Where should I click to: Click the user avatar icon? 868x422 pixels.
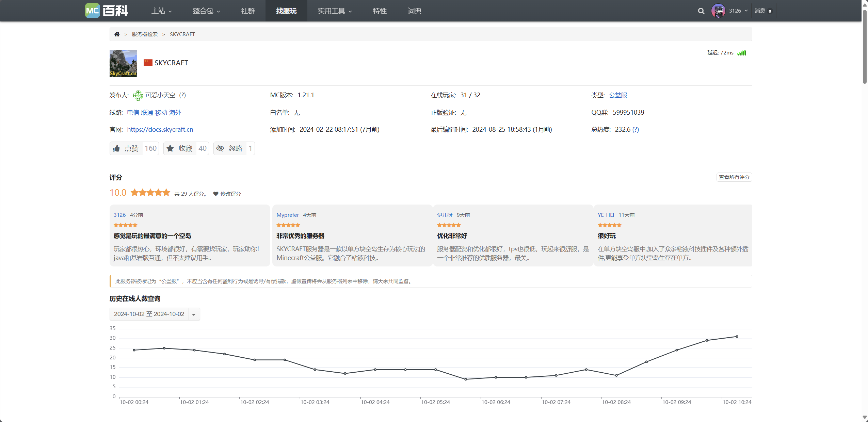point(718,11)
